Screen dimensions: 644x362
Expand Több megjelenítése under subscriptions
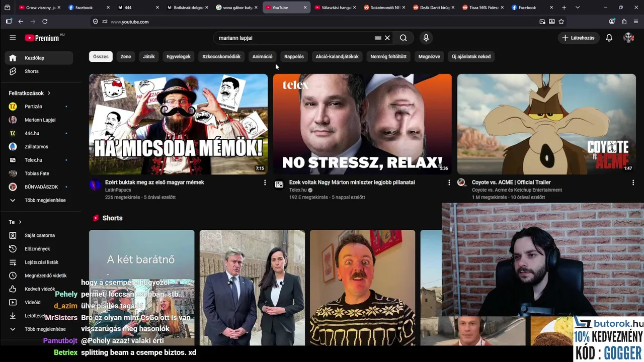39,200
